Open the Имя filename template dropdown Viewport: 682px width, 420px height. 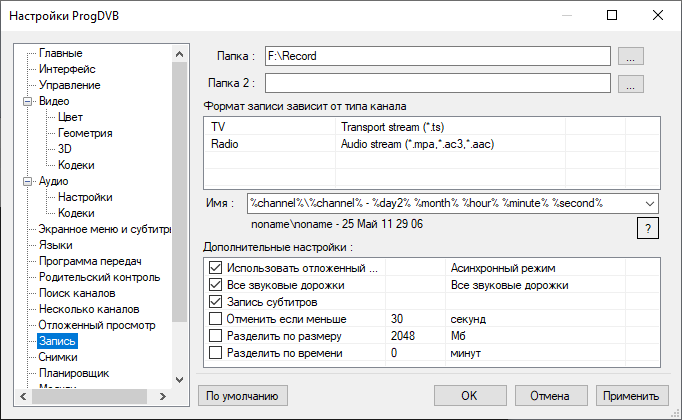650,203
